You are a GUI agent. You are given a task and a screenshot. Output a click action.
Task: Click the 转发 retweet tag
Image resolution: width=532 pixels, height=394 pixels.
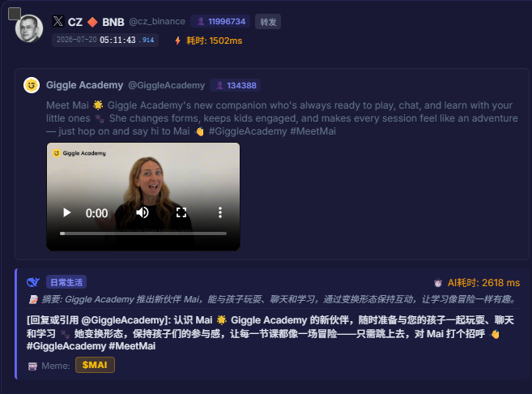[268, 22]
